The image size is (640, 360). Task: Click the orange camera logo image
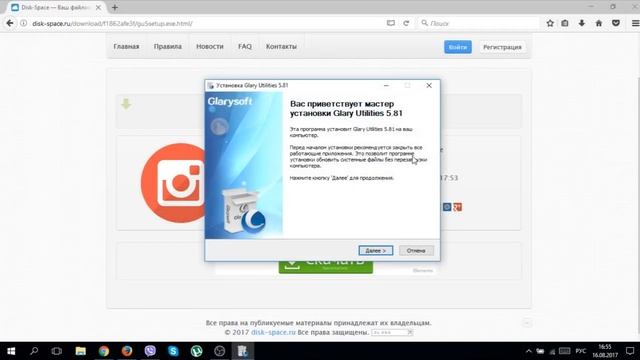click(x=173, y=182)
